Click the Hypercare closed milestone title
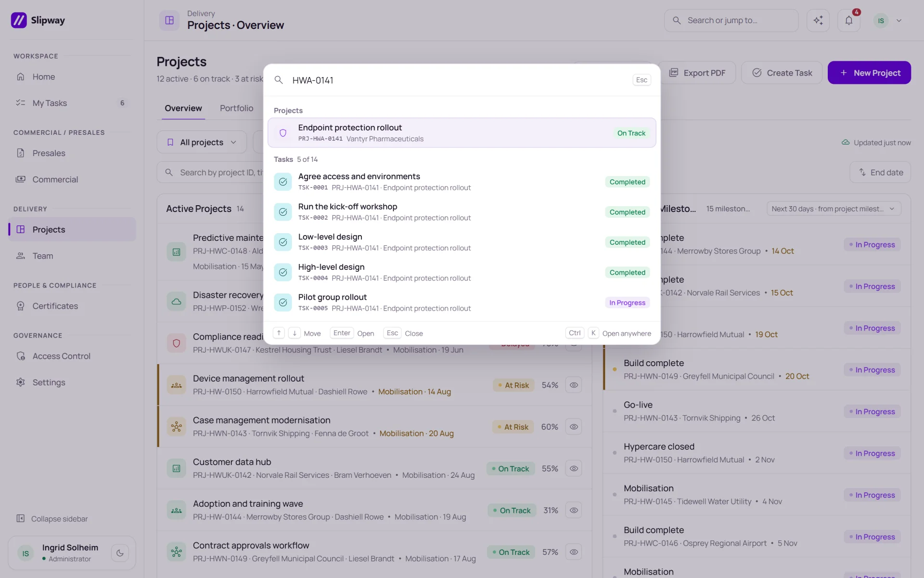The height and width of the screenshot is (578, 924). pos(659,447)
